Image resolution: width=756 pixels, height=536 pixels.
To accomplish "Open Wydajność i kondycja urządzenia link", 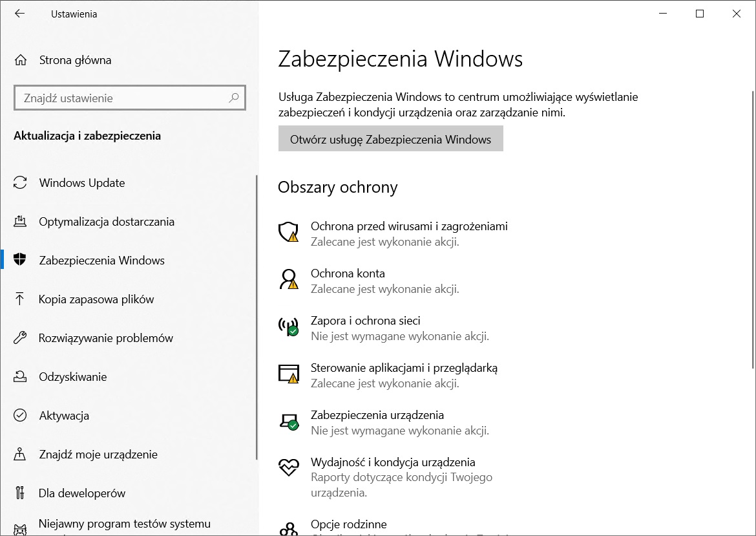I will coord(393,462).
